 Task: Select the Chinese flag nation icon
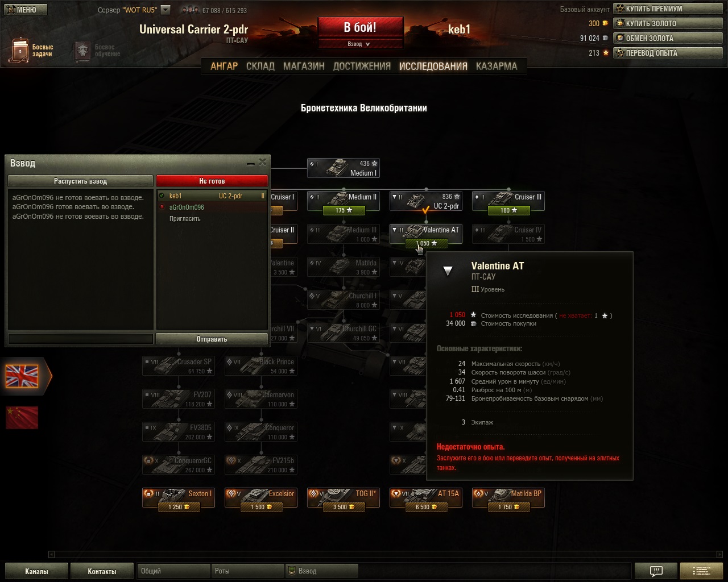(22, 417)
